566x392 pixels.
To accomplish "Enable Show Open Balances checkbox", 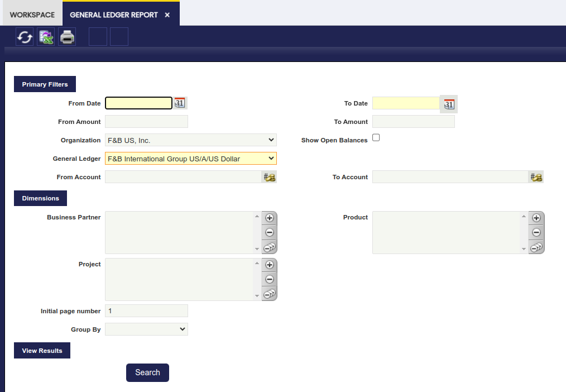I will point(376,137).
